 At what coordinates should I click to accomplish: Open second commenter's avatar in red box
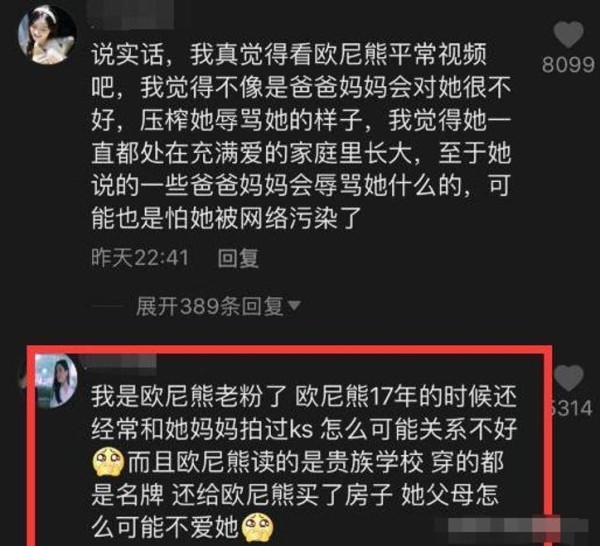[x=56, y=381]
